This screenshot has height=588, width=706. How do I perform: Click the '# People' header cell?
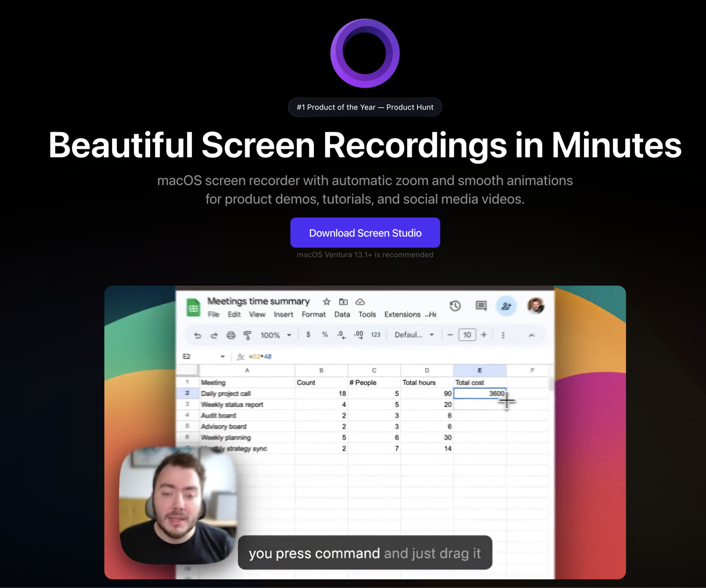[374, 383]
